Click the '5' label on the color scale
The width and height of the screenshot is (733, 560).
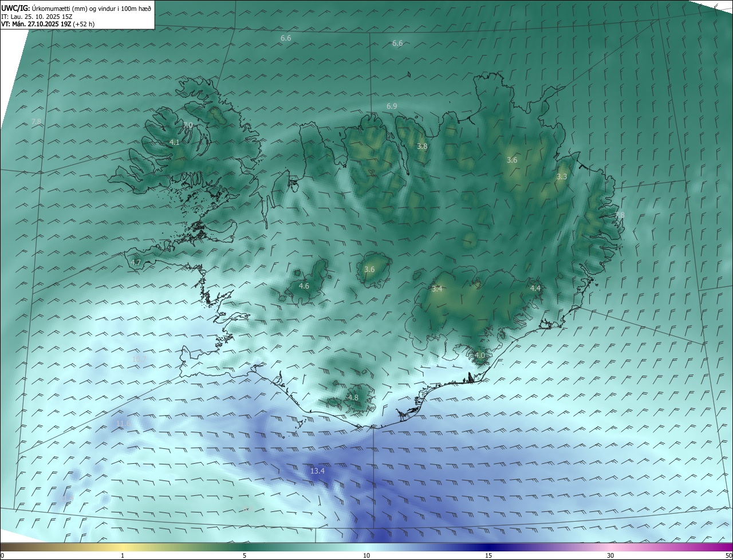[x=245, y=555]
